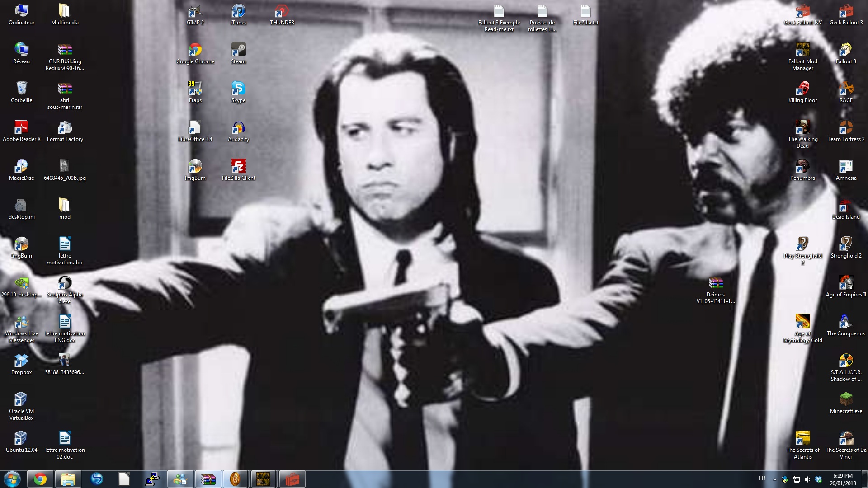Open the volume speaker tray icon
868x488 pixels.
tap(807, 479)
